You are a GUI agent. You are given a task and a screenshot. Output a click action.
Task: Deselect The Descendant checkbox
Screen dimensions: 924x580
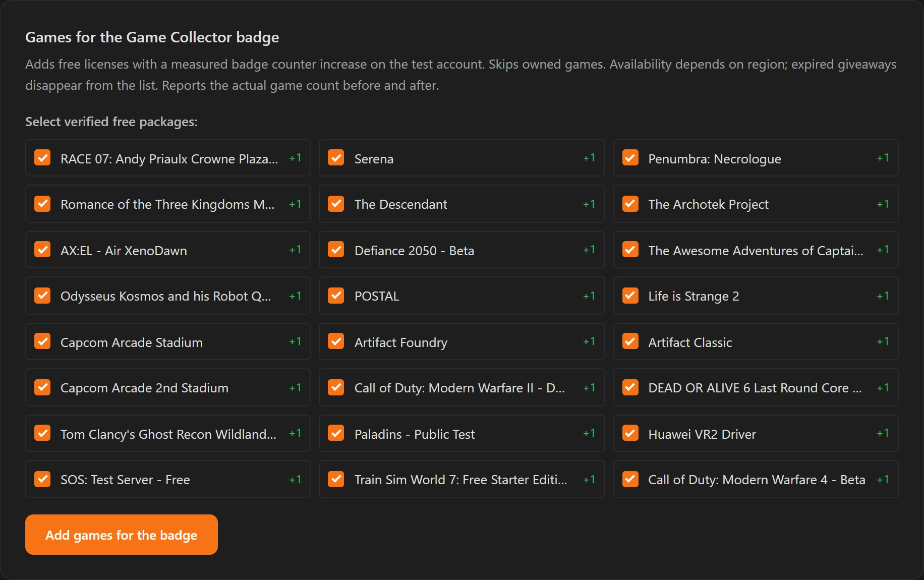click(x=336, y=204)
